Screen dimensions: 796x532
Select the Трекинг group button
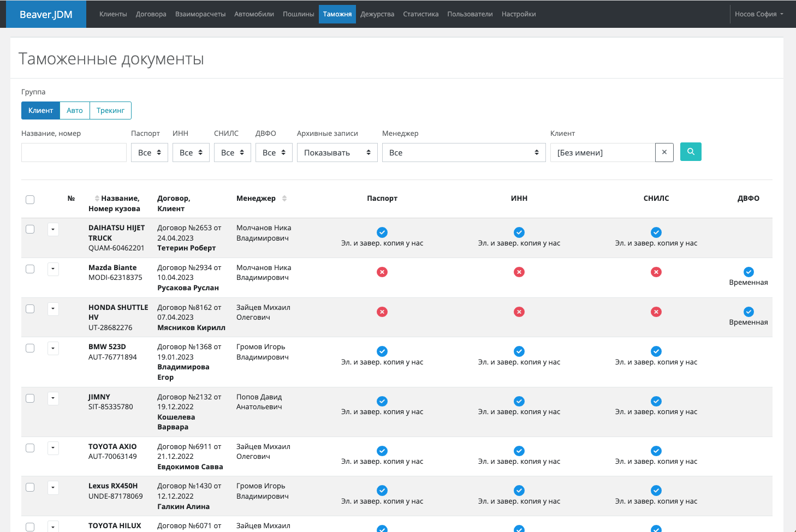[110, 110]
